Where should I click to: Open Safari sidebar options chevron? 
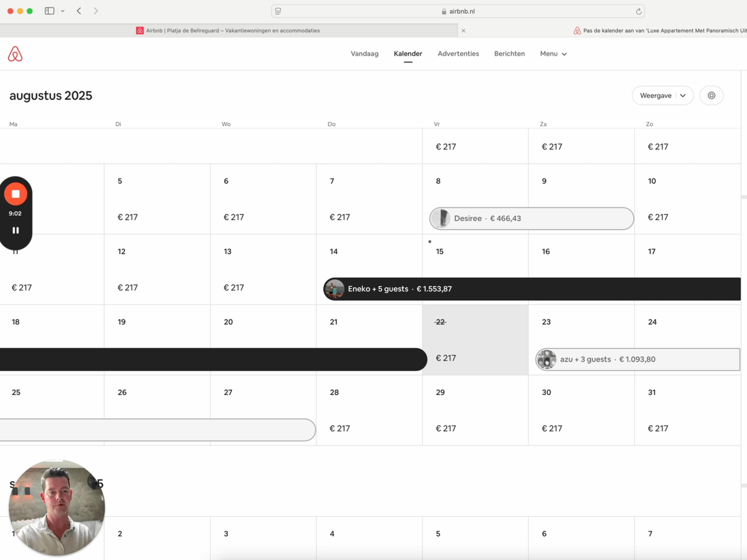pyautogui.click(x=63, y=11)
